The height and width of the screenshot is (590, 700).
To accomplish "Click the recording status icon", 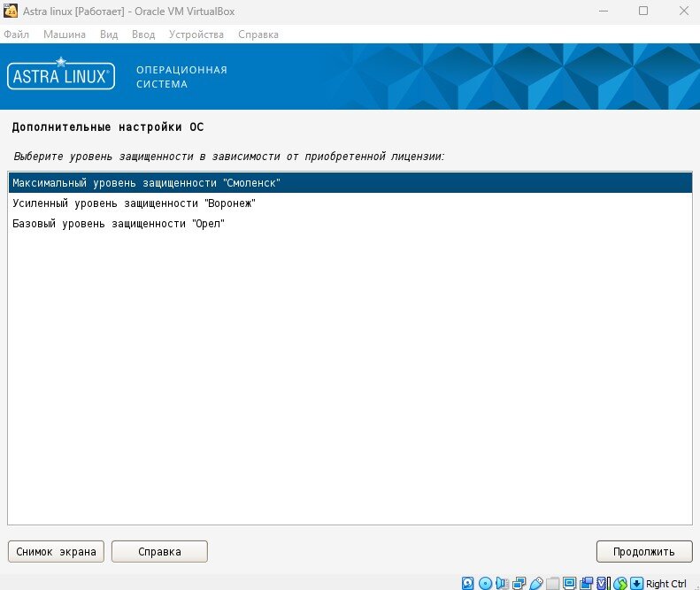I will (x=586, y=583).
